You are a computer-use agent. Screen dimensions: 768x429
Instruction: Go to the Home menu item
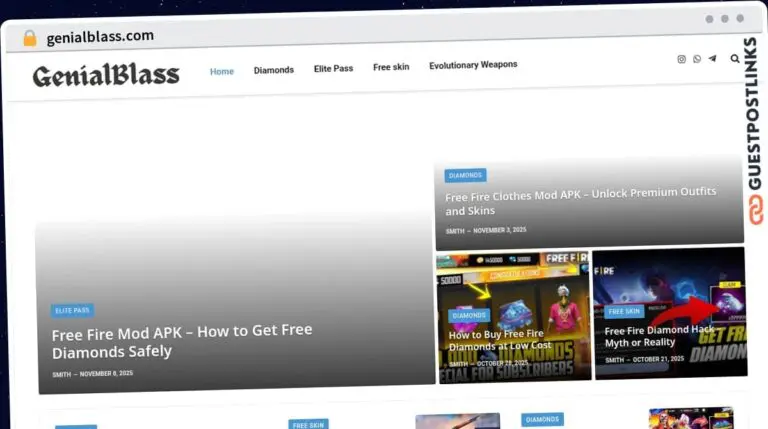click(222, 71)
